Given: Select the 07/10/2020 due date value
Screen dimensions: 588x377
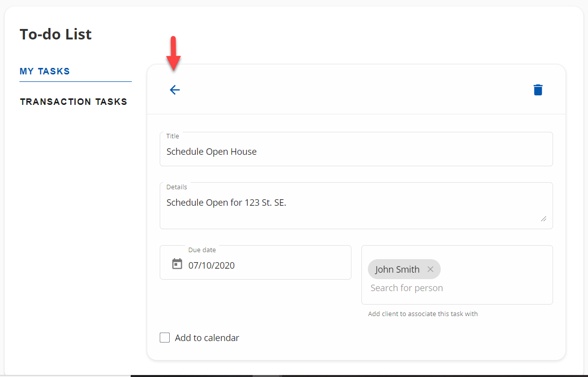Looking at the screenshot, I should (211, 266).
